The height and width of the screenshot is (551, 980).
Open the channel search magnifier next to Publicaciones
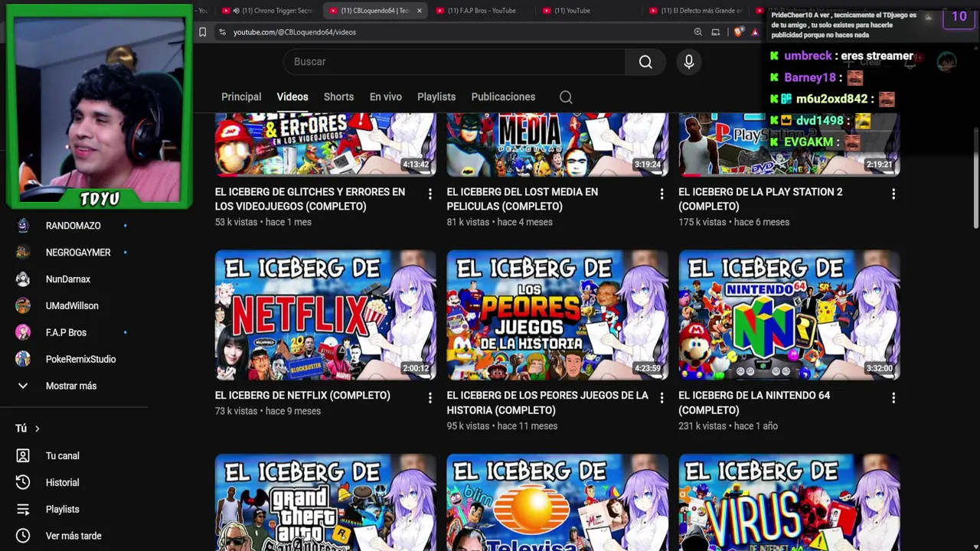pos(566,97)
